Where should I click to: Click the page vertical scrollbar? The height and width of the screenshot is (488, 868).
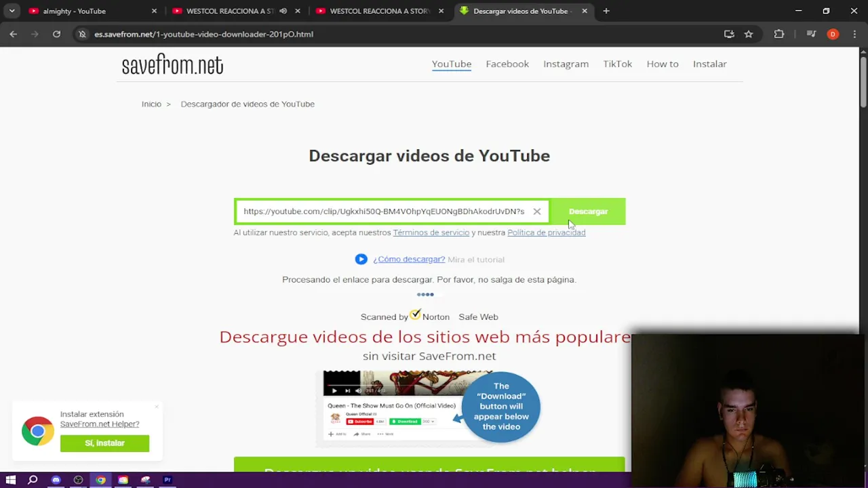click(x=863, y=81)
